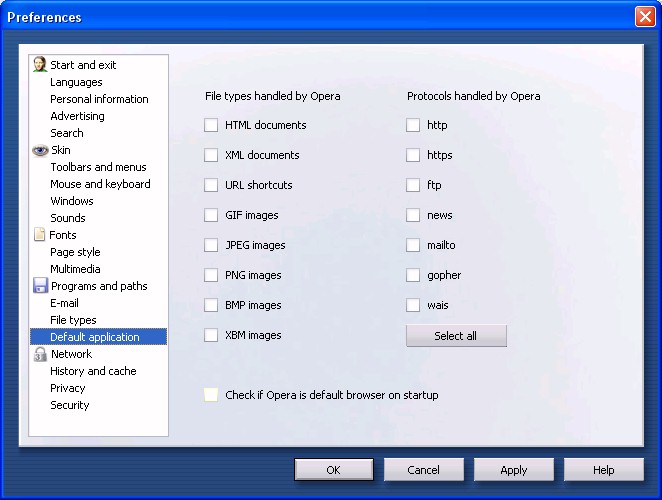Tick the gopher protocol checkbox

pyautogui.click(x=413, y=275)
